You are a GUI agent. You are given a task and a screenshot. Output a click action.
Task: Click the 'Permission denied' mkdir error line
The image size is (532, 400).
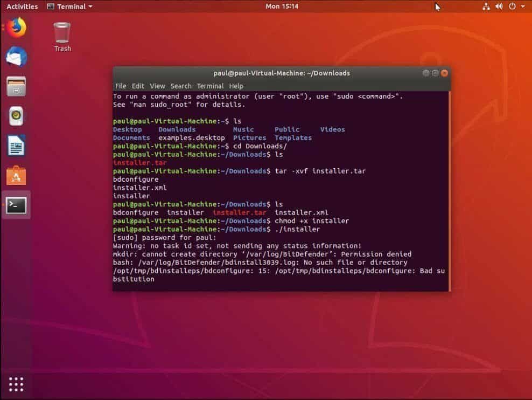(x=262, y=254)
